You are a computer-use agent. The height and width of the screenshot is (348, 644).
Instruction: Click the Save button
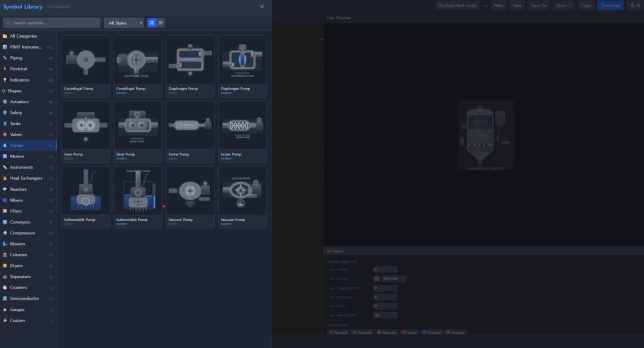pos(517,5)
